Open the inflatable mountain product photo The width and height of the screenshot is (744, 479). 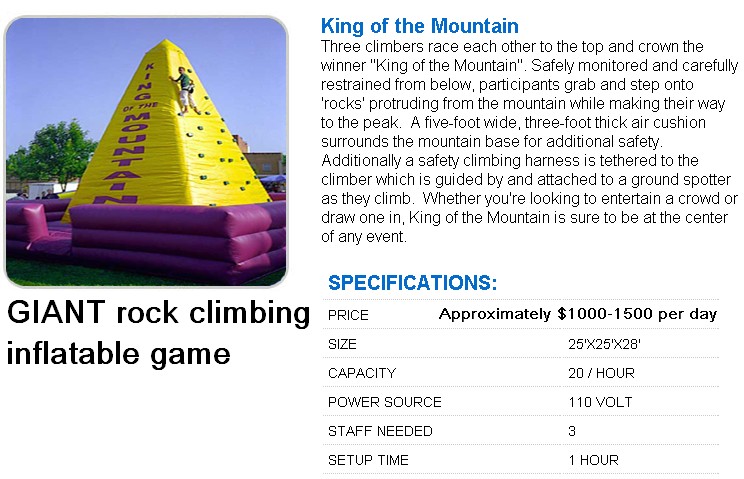coord(146,151)
